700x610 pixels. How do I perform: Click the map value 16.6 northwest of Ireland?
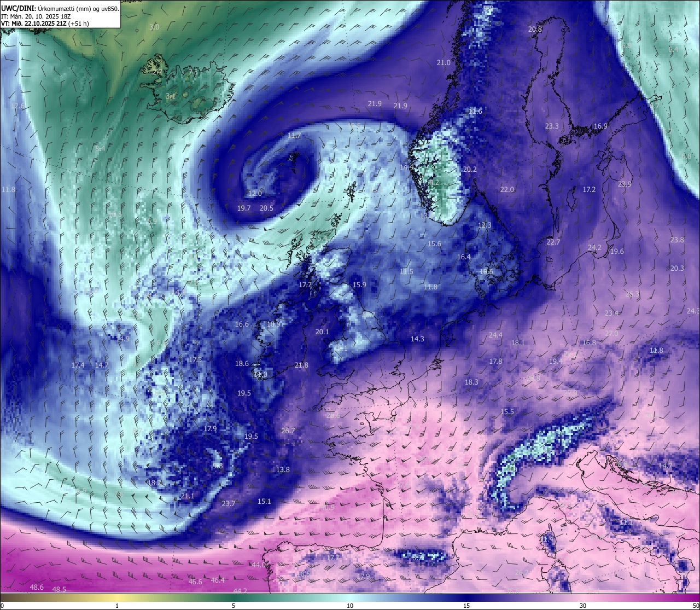[242, 324]
